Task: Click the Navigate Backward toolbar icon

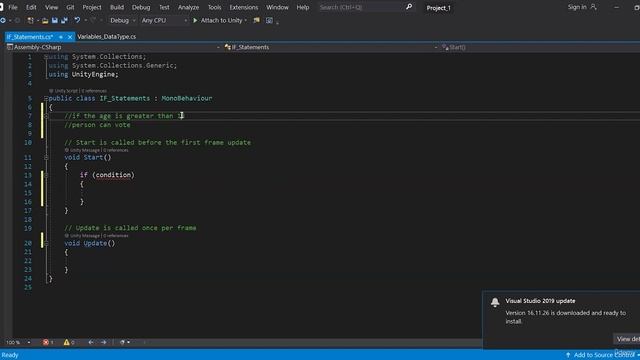Action: (x=3, y=20)
